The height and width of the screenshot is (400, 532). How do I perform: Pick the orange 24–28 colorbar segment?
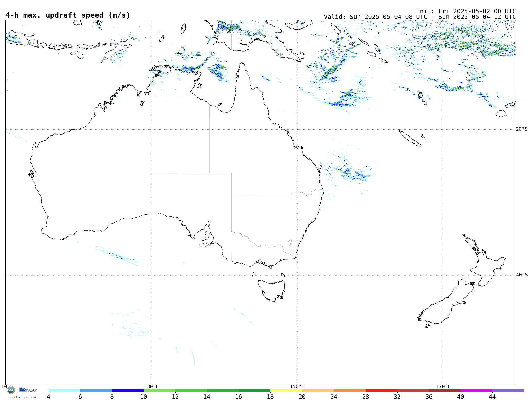click(x=350, y=391)
